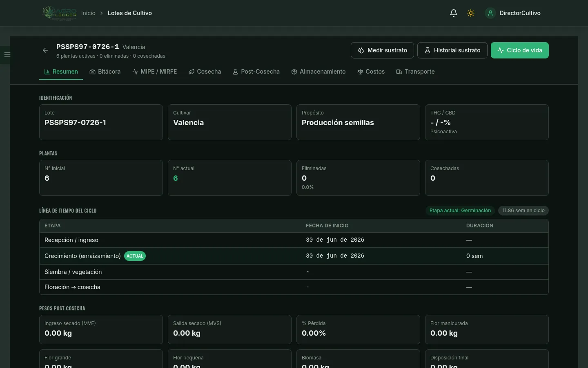Switch to the Transporte tab
Image resolution: width=588 pixels, height=368 pixels.
coord(415,72)
